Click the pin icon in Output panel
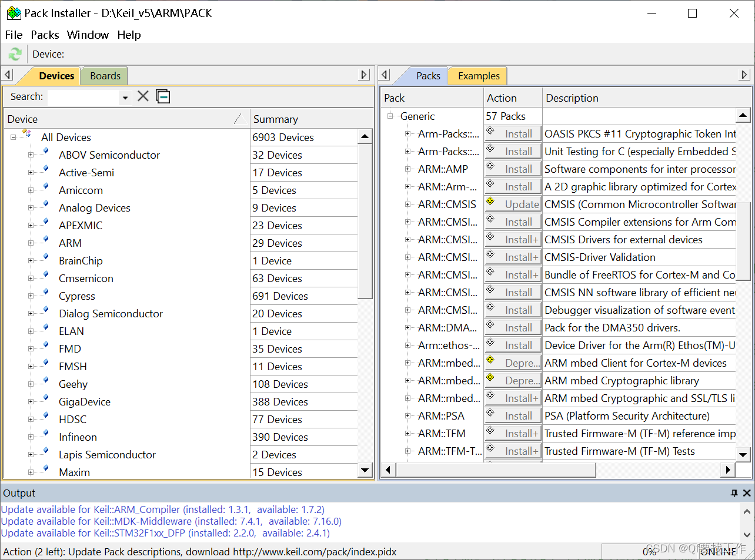755x560 pixels. pyautogui.click(x=734, y=493)
